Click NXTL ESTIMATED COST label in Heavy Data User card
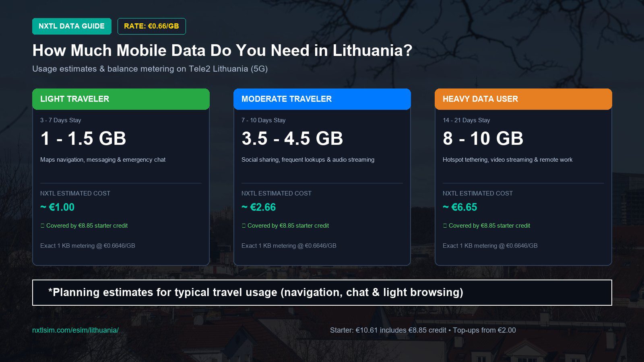Image resolution: width=644 pixels, height=362 pixels. (x=478, y=193)
